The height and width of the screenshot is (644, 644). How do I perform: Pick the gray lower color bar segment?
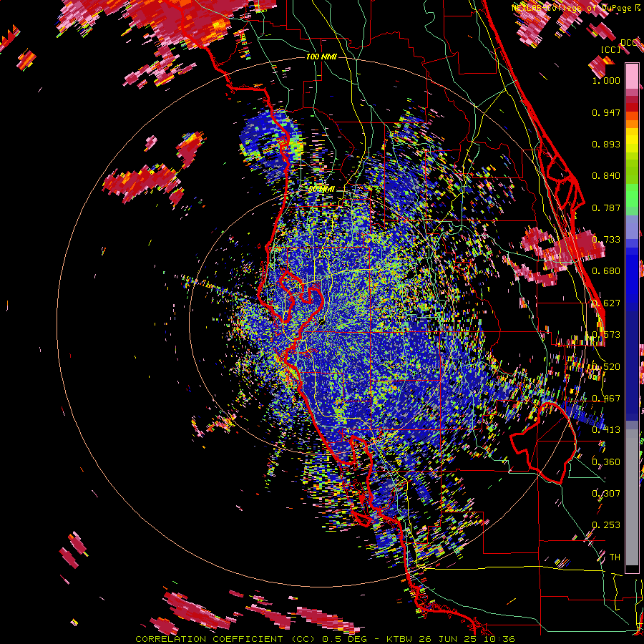632,497
